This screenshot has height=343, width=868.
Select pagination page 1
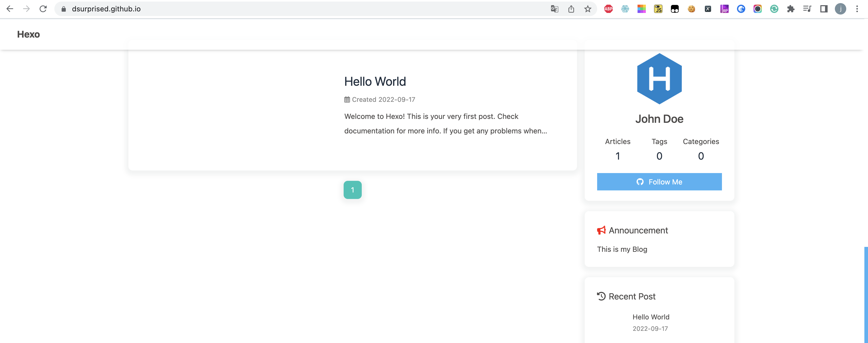tap(352, 190)
